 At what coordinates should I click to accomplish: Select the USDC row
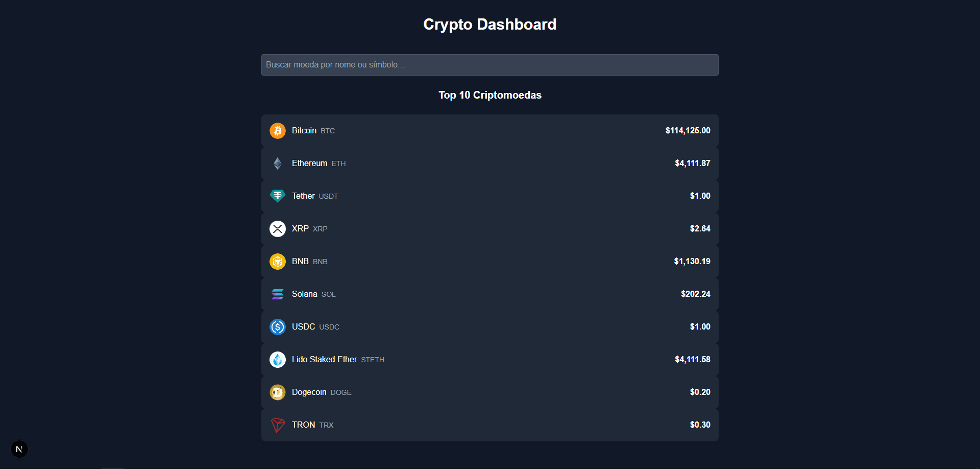click(489, 326)
